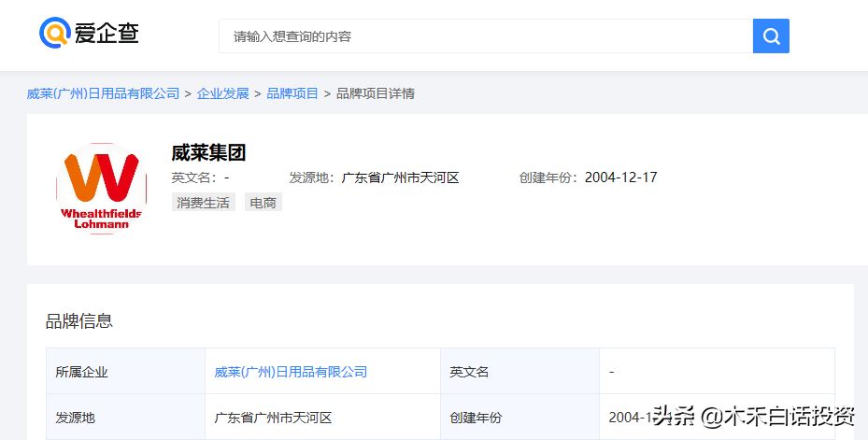Screen dimensions: 868x440
Task: Select the 电商 tag
Action: click(263, 203)
